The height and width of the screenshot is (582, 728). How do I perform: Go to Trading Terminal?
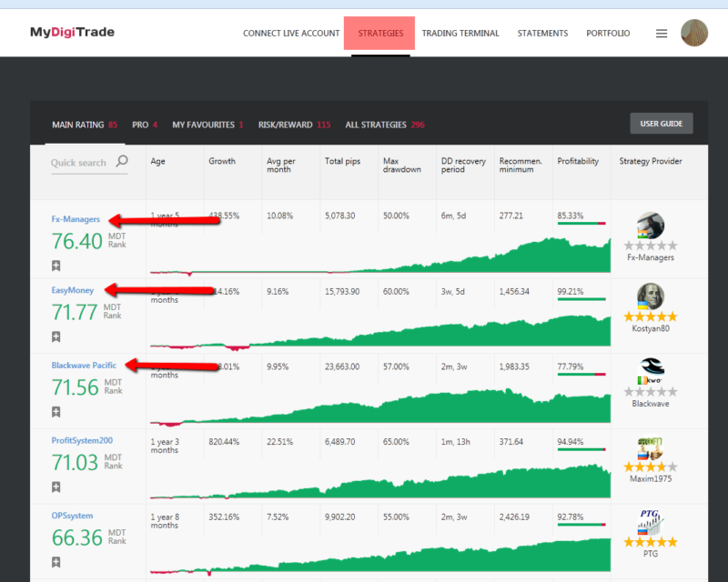point(460,34)
